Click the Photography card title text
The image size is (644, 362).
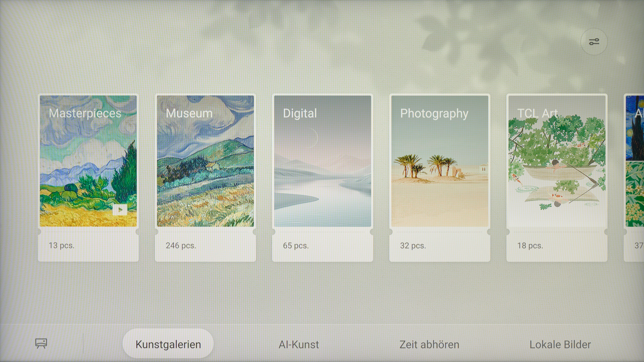[x=434, y=113]
